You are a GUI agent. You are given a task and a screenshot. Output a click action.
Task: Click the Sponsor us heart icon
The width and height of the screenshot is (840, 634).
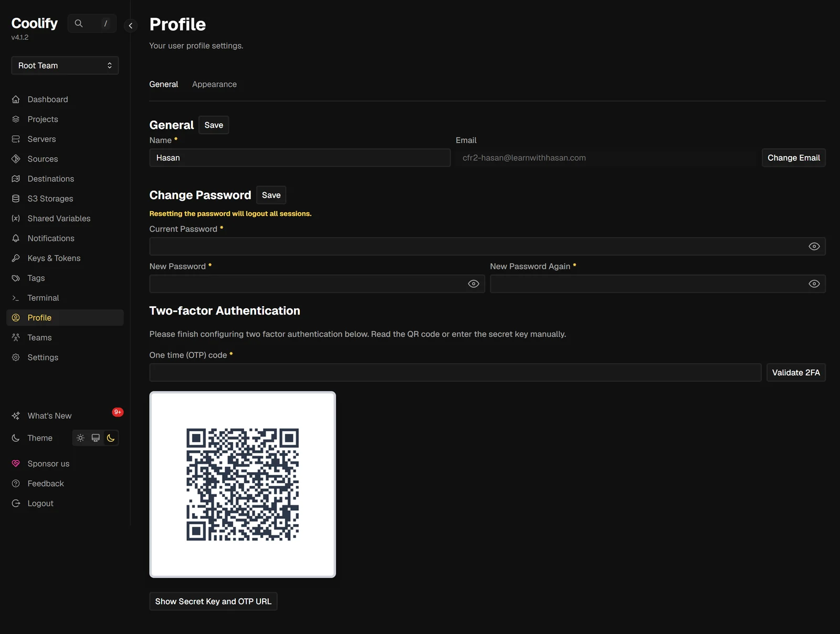click(x=16, y=464)
